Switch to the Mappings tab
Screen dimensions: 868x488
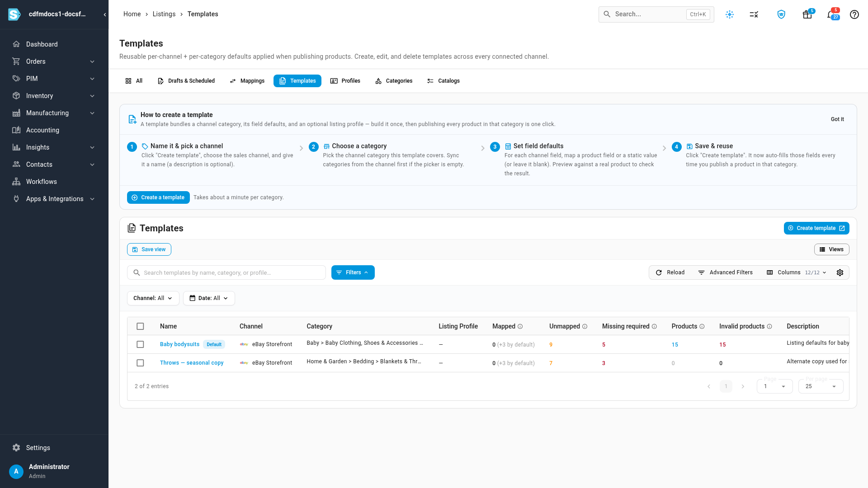point(247,81)
